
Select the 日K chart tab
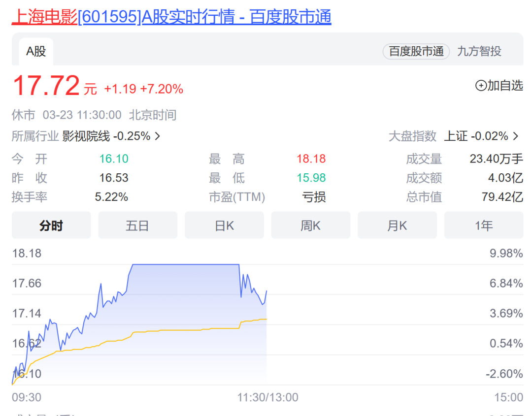point(224,225)
